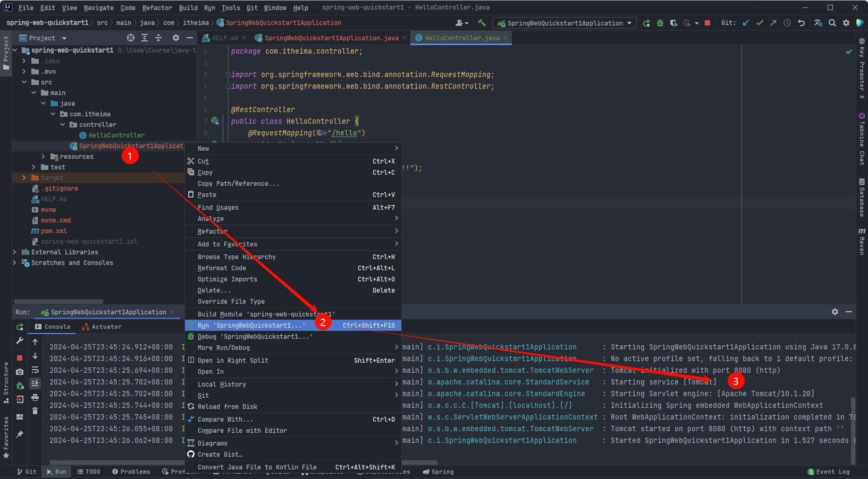The height and width of the screenshot is (479, 868).
Task: Click the camera thread dump icon
Action: 20,372
